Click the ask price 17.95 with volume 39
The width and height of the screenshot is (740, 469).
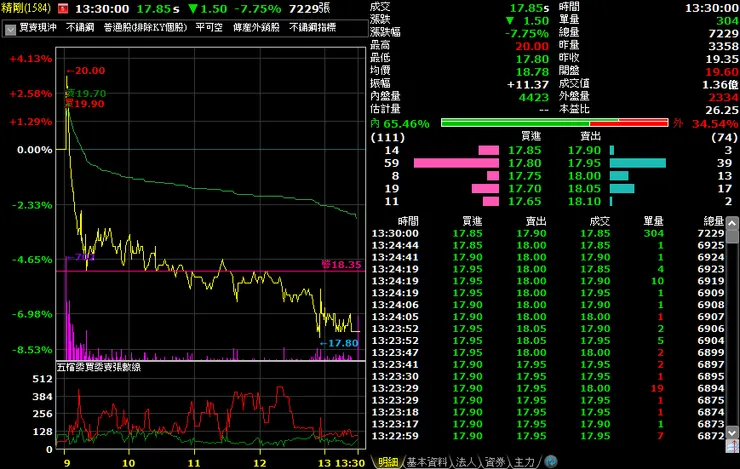point(584,163)
